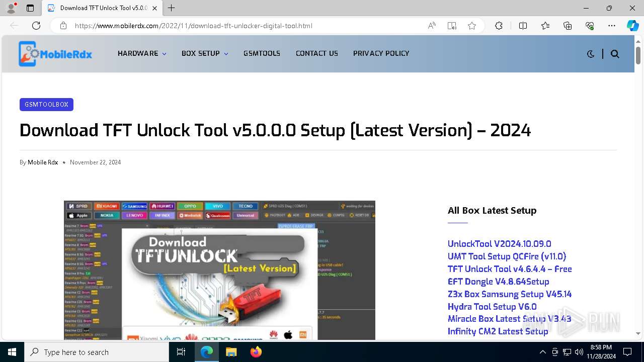Open the CONTACT US page

click(317, 53)
